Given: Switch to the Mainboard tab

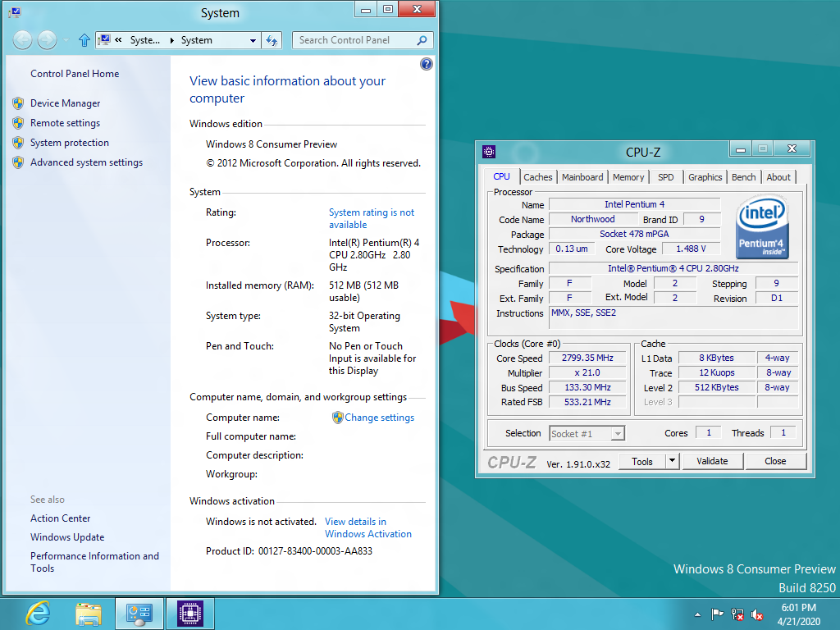Looking at the screenshot, I should click(x=582, y=177).
